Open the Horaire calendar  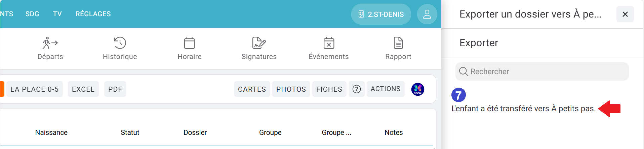pos(190,49)
